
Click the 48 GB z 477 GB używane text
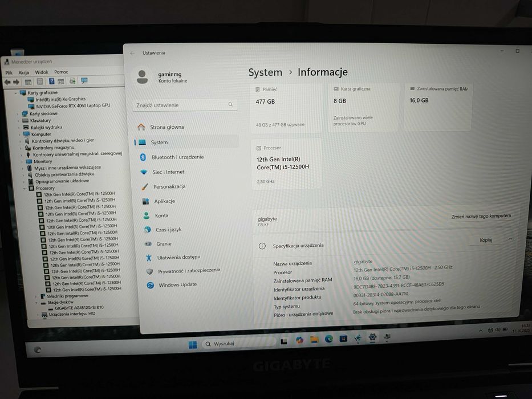click(x=280, y=125)
